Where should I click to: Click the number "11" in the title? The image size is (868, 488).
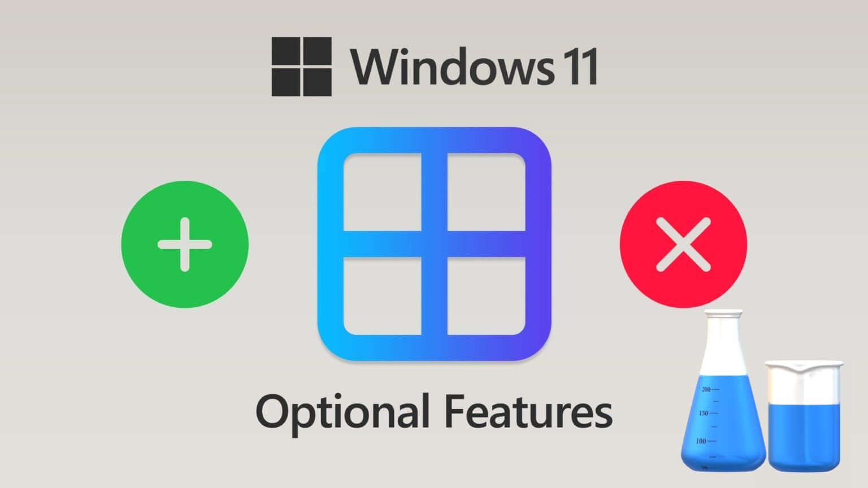coord(579,67)
